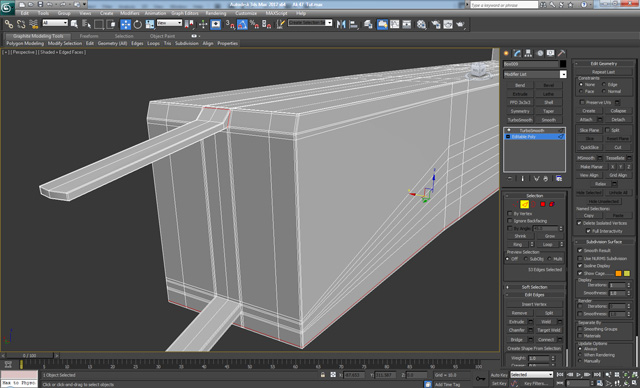The image size is (640, 388).
Task: Click the Select by Name icon
Action: point(86,24)
